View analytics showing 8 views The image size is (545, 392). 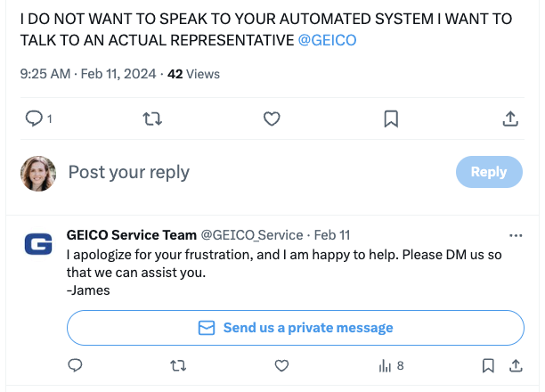pos(391,365)
